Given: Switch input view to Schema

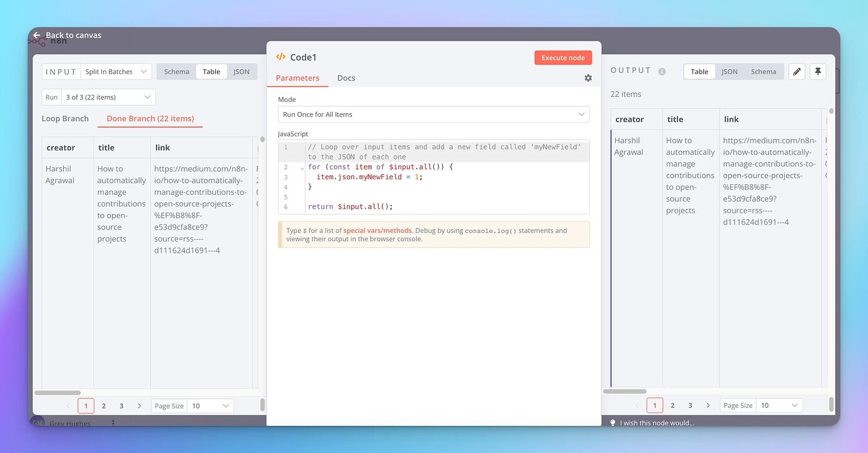Looking at the screenshot, I should pos(177,72).
